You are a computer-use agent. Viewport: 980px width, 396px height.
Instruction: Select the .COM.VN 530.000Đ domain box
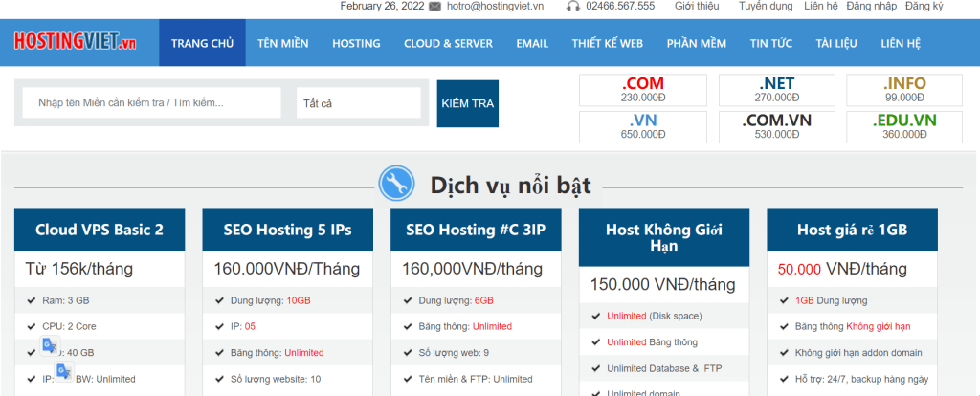coord(777,127)
